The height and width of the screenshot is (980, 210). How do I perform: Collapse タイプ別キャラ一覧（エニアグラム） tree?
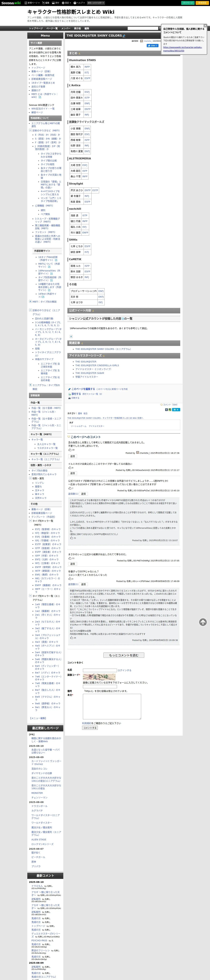[x=30, y=596]
